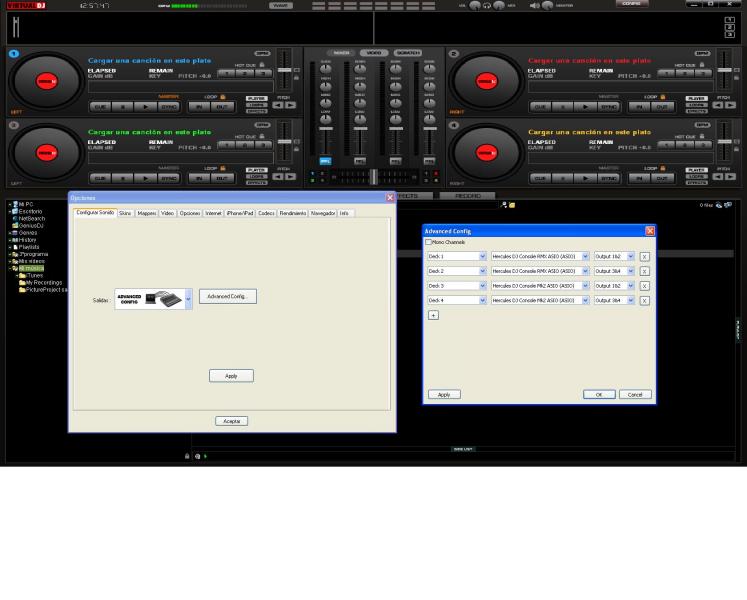This screenshot has width=747, height=600.
Task: Open the Codecs tab in Opciones
Action: [266, 214]
